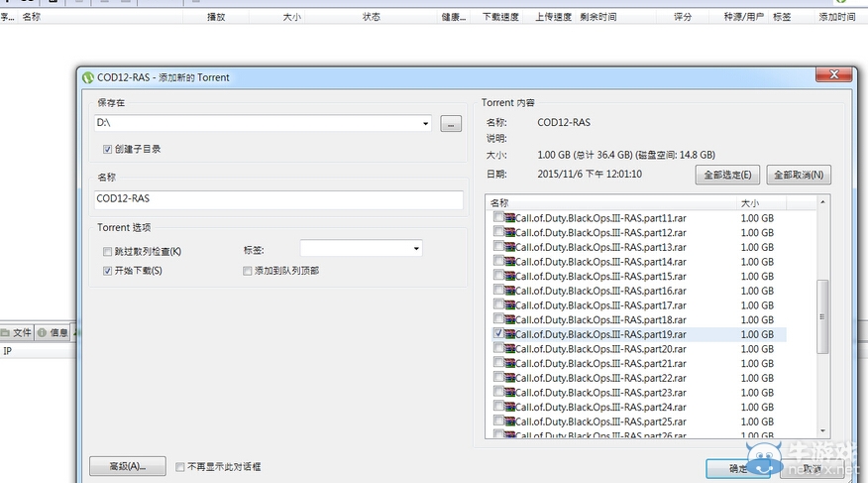Image resolution: width=868 pixels, height=483 pixels.
Task: Click rar icon of part12.rar file
Action: (x=509, y=233)
